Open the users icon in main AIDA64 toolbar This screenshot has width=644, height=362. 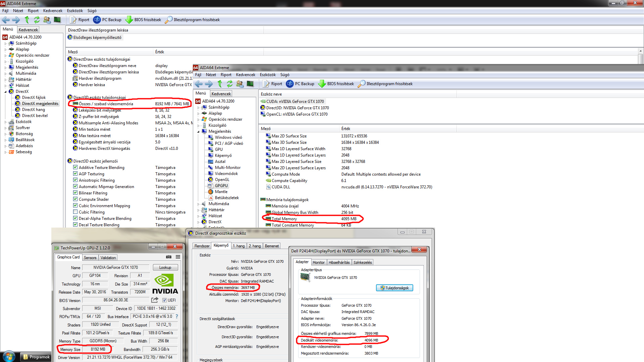point(47,20)
